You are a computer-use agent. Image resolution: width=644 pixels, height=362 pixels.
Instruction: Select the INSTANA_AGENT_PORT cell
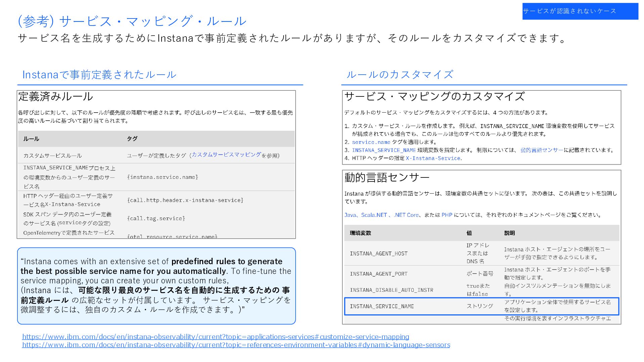point(379,274)
